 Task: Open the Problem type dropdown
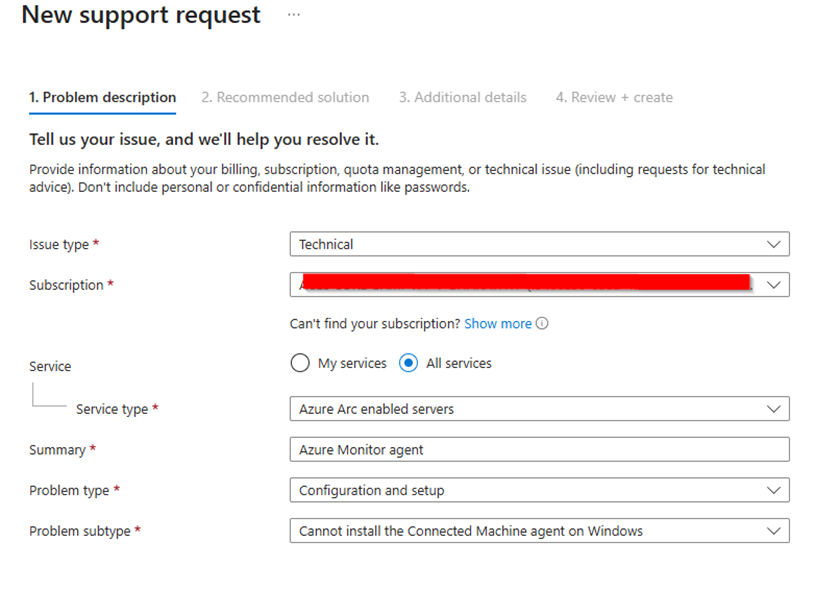pyautogui.click(x=539, y=490)
